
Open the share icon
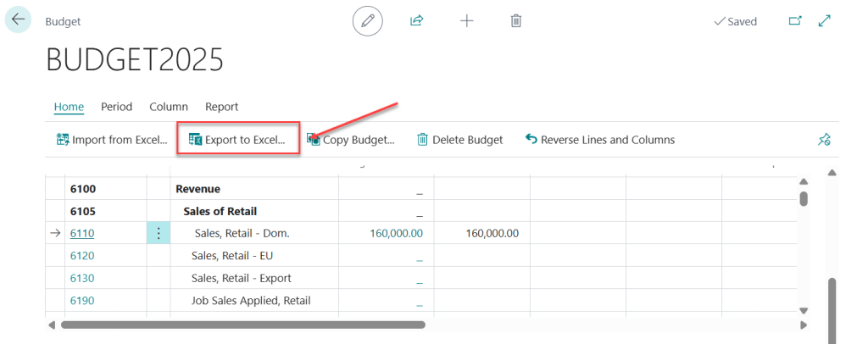tap(416, 21)
